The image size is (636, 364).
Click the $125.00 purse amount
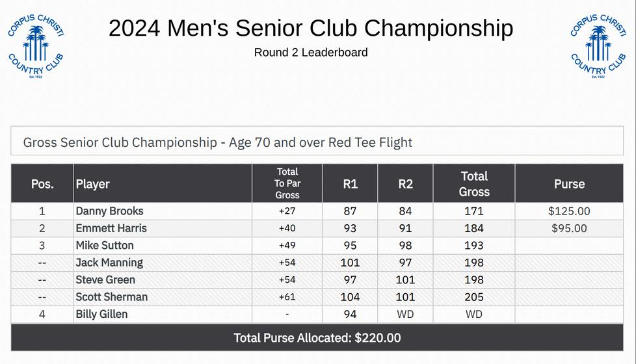(x=569, y=211)
